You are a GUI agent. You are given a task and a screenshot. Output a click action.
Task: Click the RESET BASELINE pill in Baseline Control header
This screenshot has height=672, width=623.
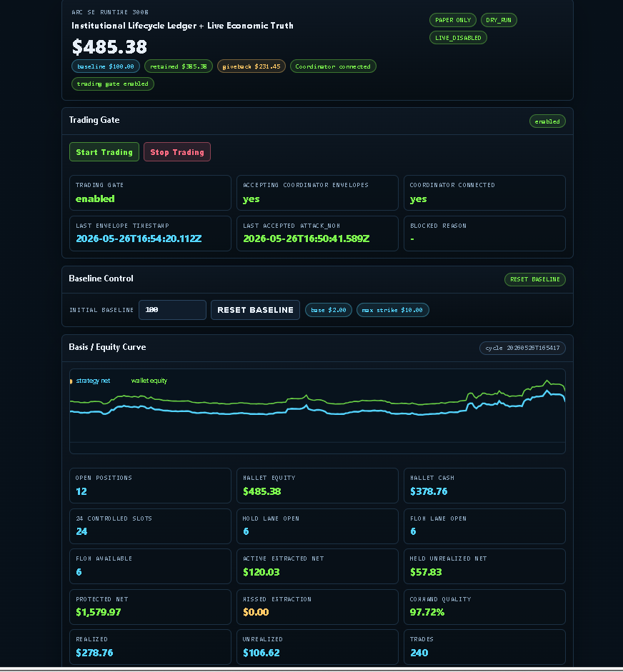534,279
